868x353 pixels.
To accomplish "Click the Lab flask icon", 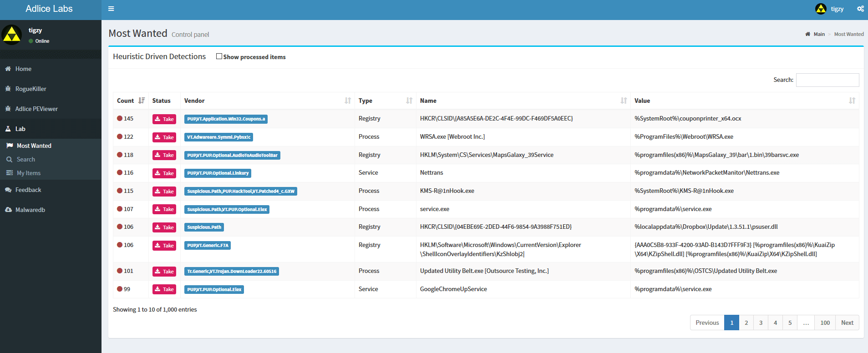I will pos(8,129).
